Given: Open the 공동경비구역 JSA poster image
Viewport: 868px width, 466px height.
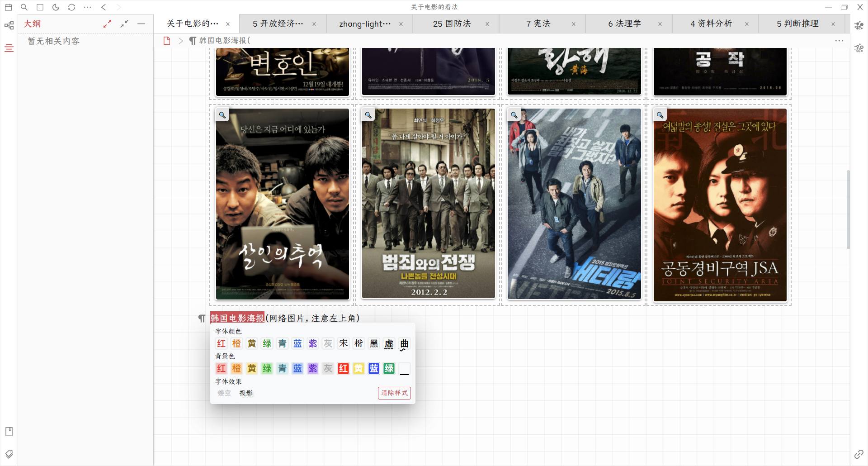Looking at the screenshot, I should coord(720,205).
